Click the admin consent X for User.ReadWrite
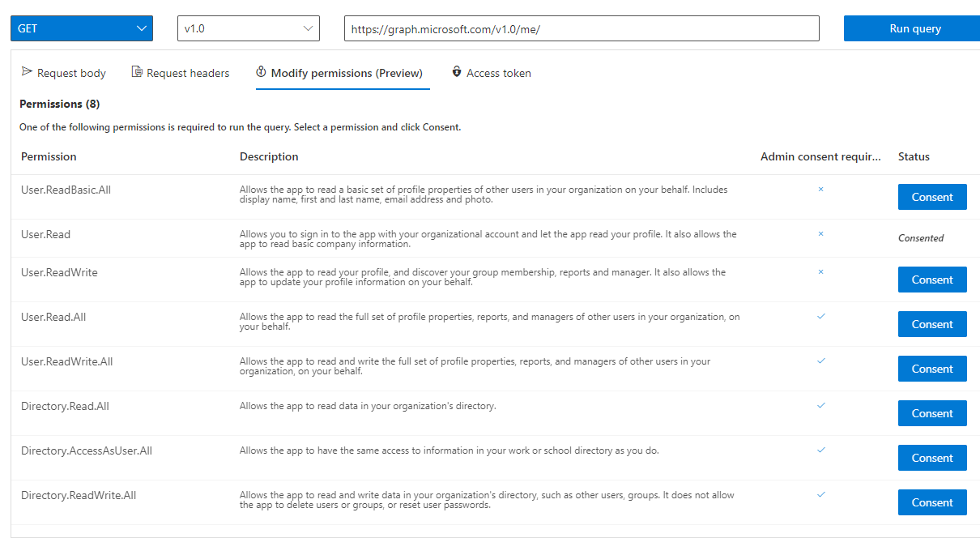The image size is (980, 538). pyautogui.click(x=820, y=271)
